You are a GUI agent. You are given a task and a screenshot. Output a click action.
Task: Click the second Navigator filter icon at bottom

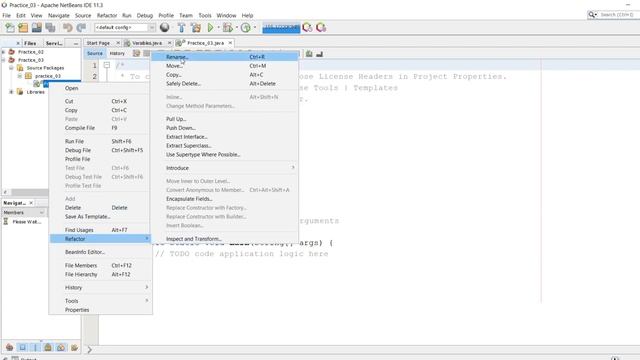click(22, 347)
